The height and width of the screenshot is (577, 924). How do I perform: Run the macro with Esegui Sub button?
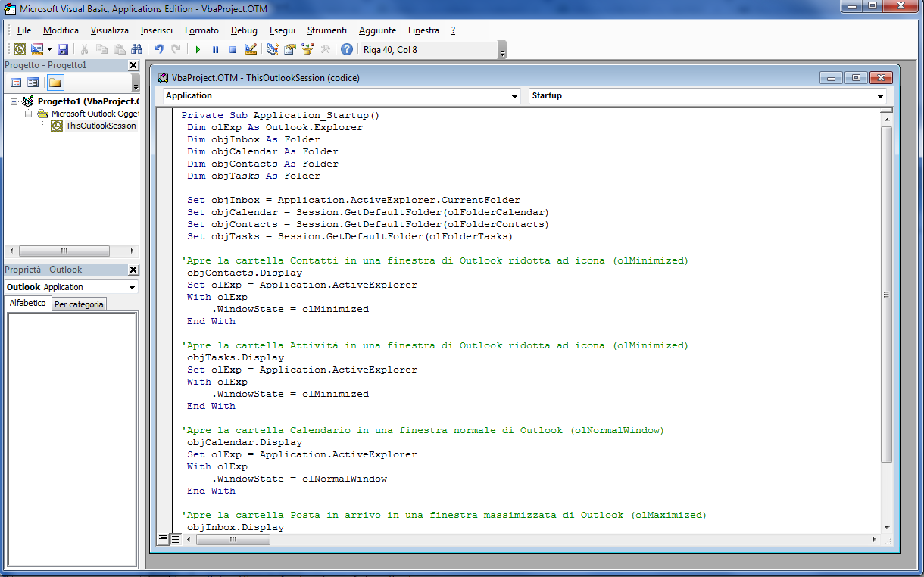point(198,48)
